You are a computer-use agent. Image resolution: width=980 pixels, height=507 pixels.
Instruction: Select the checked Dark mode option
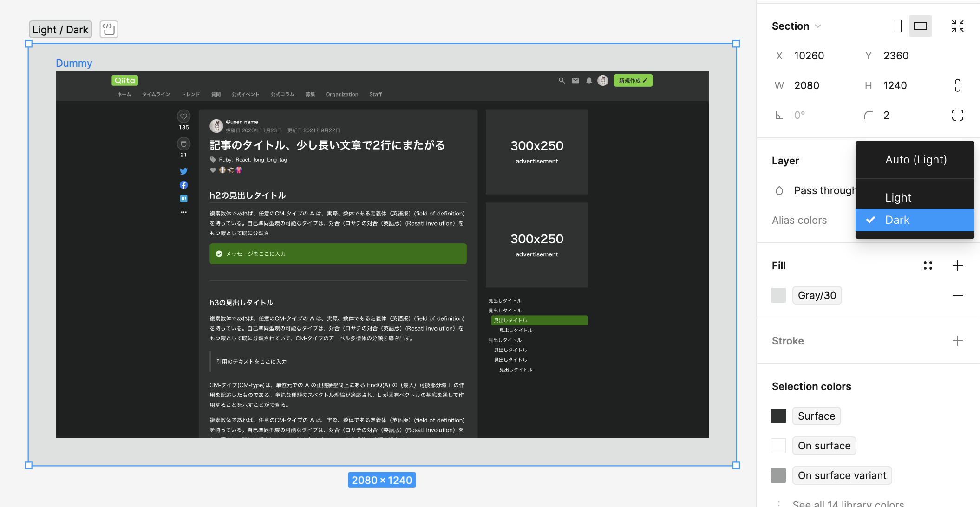pos(897,220)
